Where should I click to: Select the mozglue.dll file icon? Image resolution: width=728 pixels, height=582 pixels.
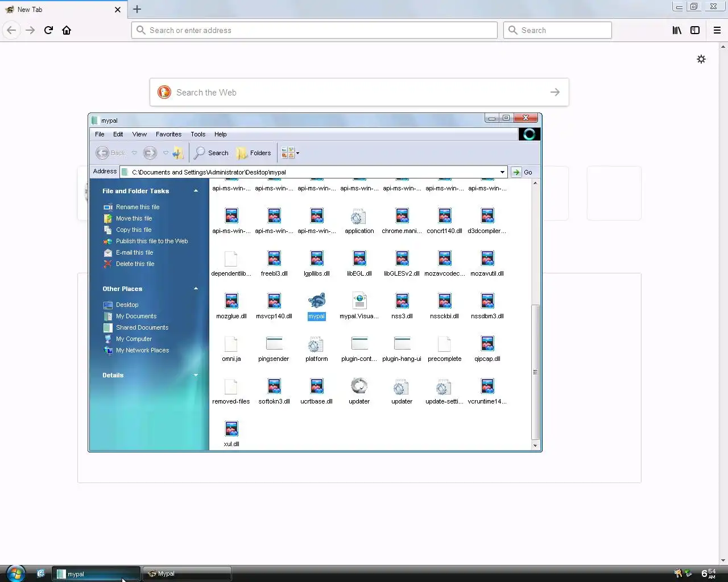tap(231, 301)
